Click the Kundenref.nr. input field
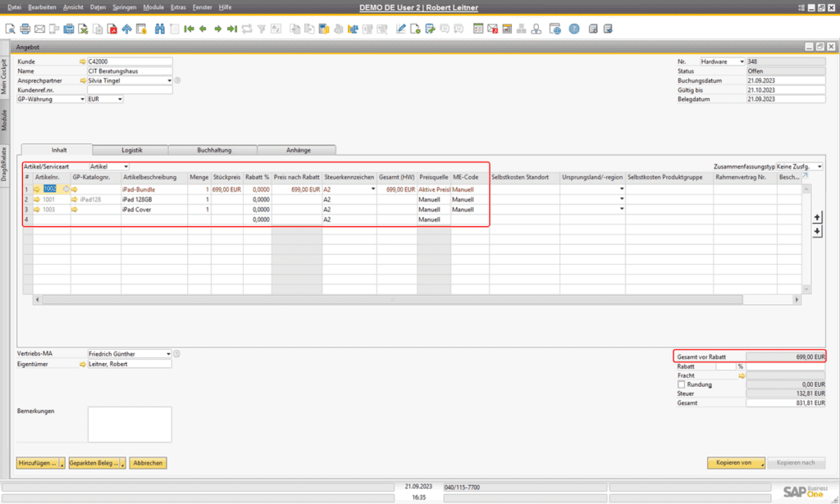 click(130, 90)
